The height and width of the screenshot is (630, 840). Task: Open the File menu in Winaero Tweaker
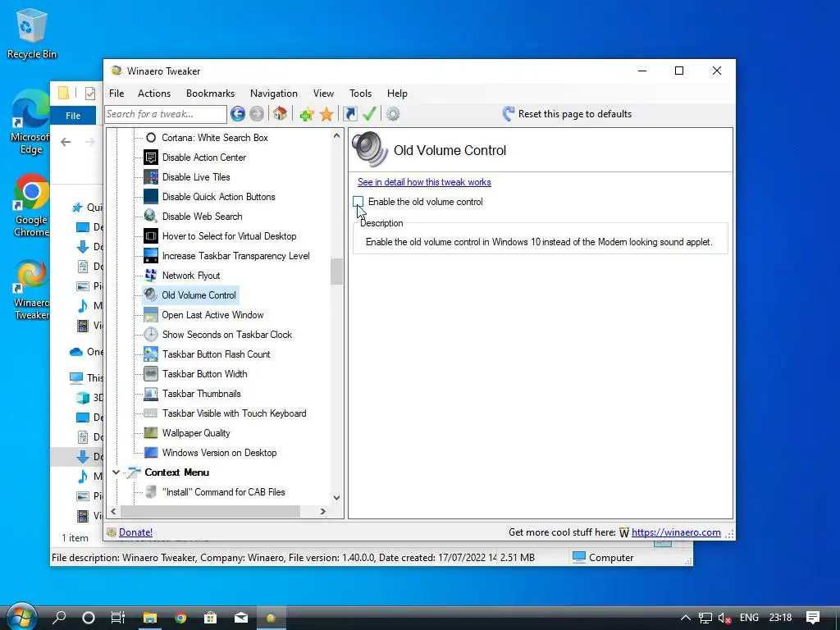click(116, 94)
